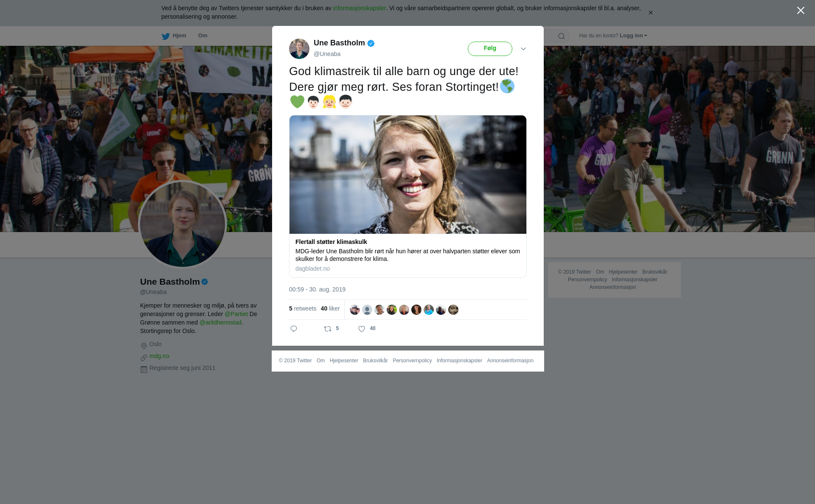Open Annonseinformasjon in right sidebar footer
Screen dimensions: 815x504
point(613,287)
